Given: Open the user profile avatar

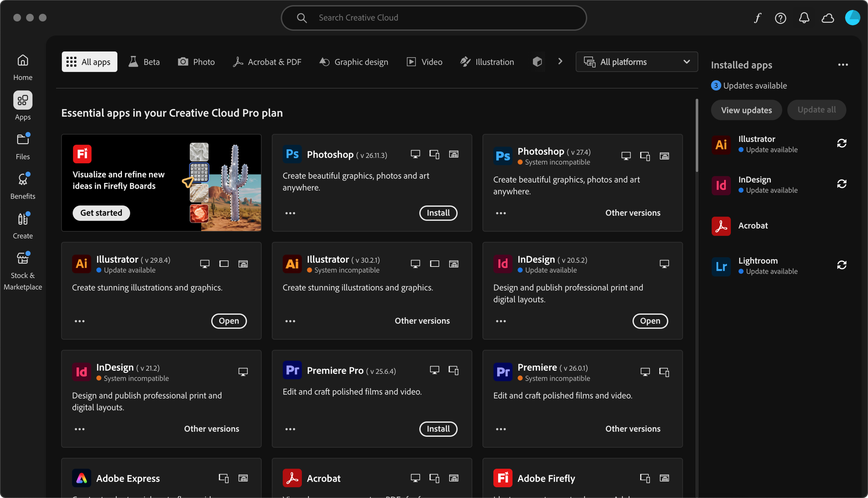Looking at the screenshot, I should 852,18.
